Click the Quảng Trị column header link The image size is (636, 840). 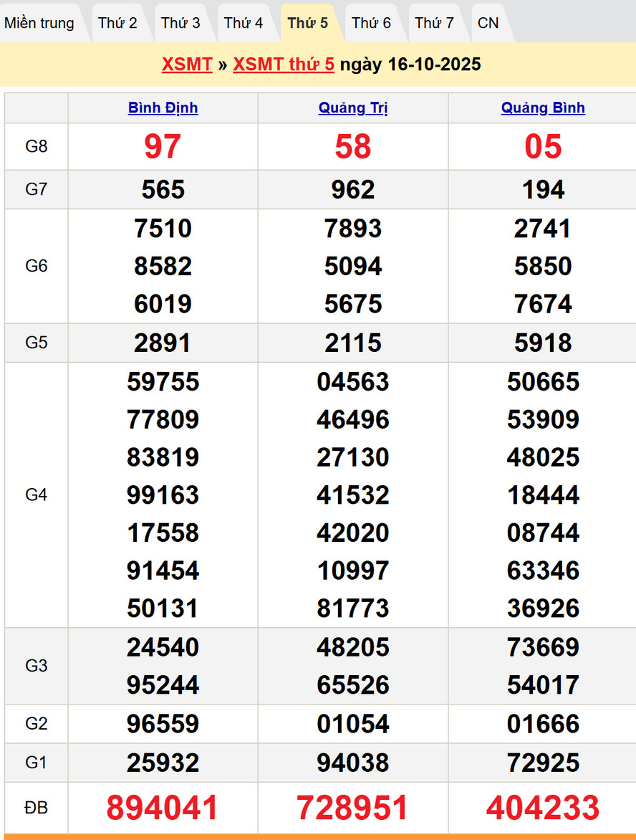(353, 108)
